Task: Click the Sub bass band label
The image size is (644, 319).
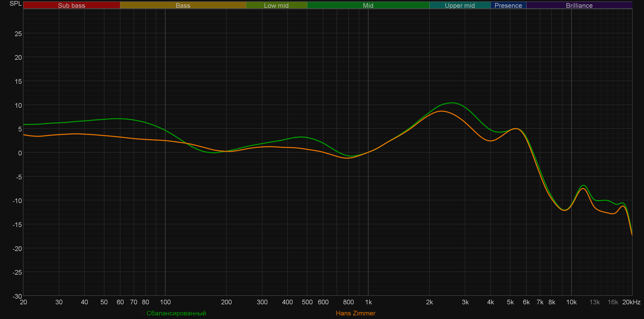Action: point(71,5)
